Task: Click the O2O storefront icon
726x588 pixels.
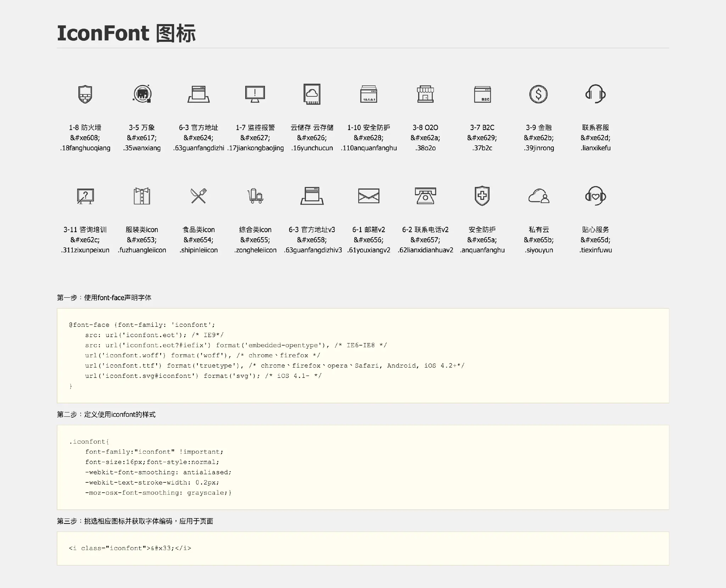Action: pyautogui.click(x=425, y=94)
